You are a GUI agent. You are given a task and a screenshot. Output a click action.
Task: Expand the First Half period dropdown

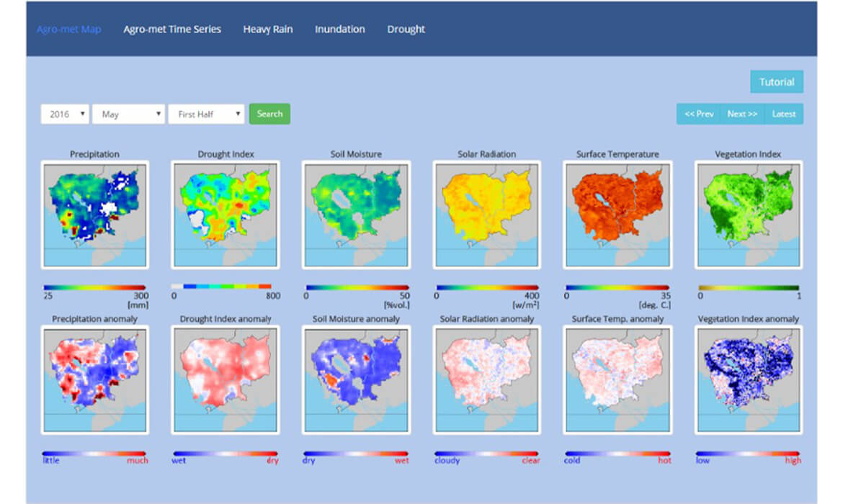[206, 114]
